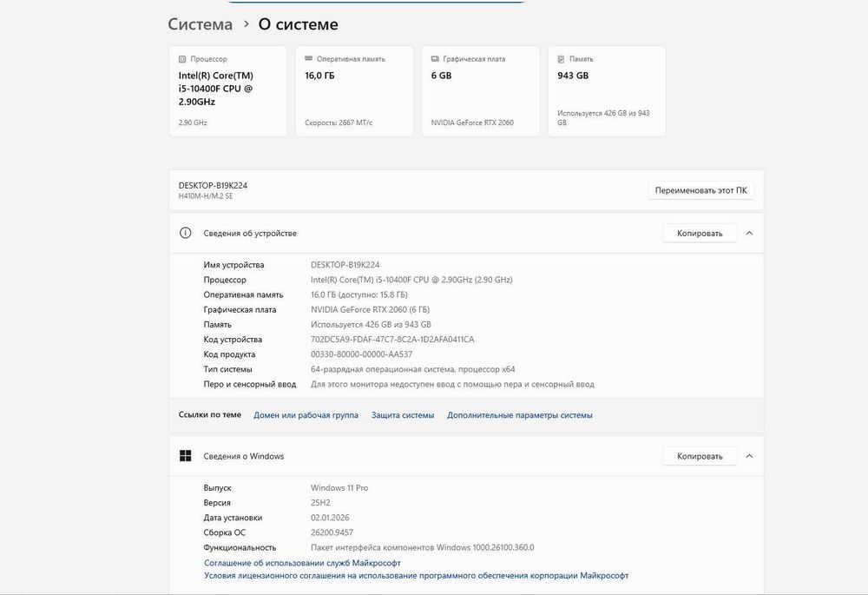This screenshot has height=595, width=868.
Task: Open Условия лицензионного соглашения Майкрософт link
Action: [x=417, y=576]
